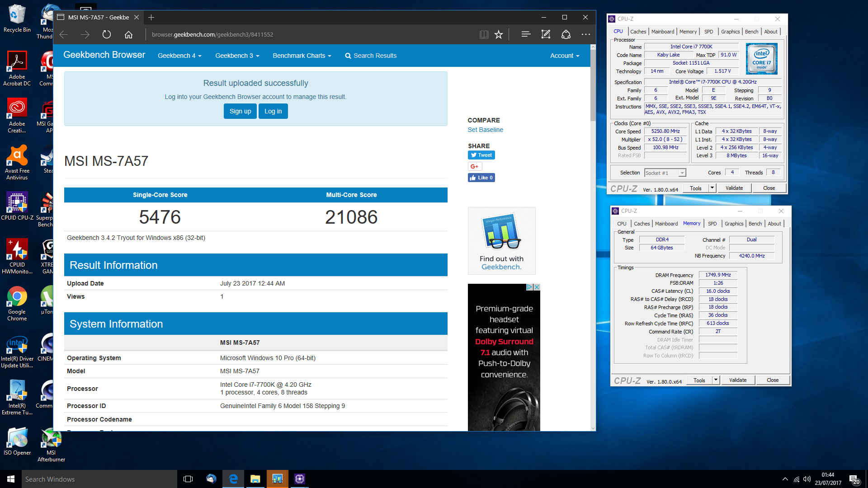Screen dimensions: 868x488
Task: Open Edge more actions menu
Action: tap(586, 34)
